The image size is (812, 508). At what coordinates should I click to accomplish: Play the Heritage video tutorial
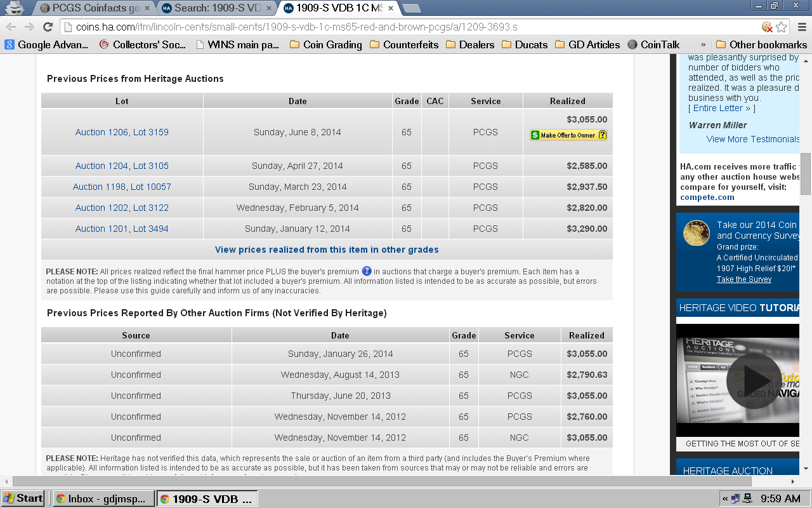click(x=754, y=380)
